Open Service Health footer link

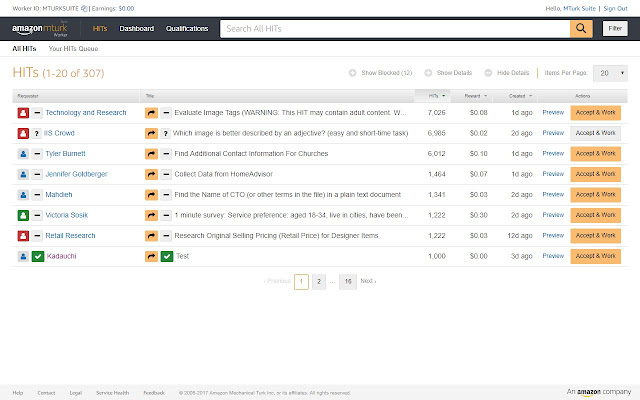(112, 393)
